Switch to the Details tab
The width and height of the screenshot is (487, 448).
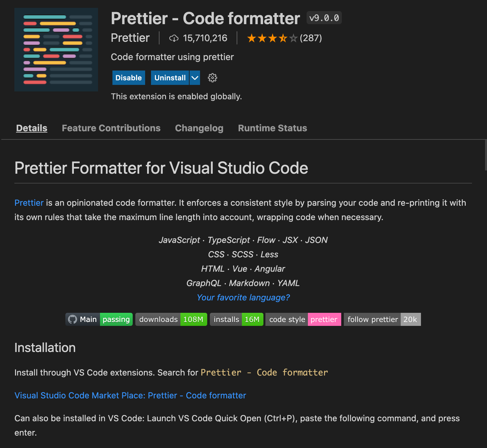(32, 128)
